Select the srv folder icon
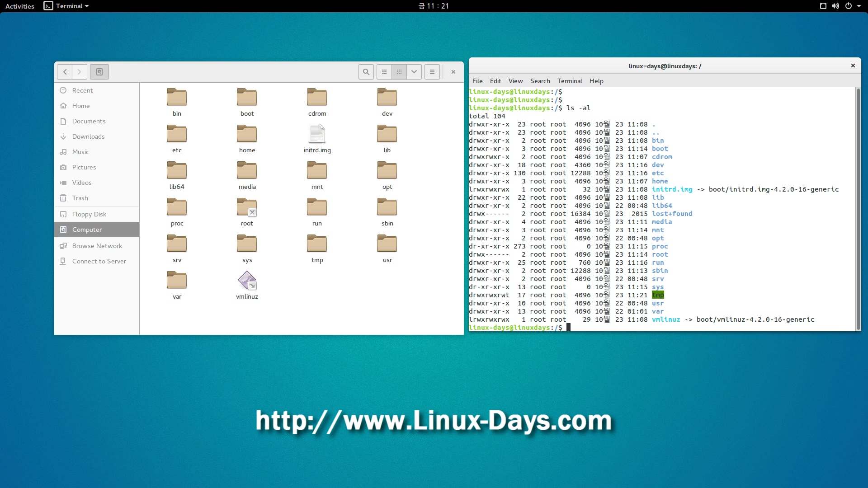868x488 pixels. (x=177, y=244)
